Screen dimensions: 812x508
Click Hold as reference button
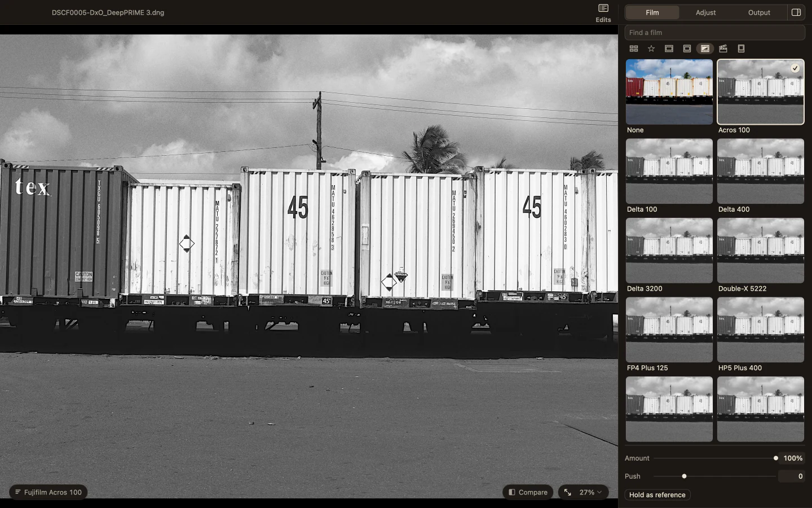pos(657,495)
